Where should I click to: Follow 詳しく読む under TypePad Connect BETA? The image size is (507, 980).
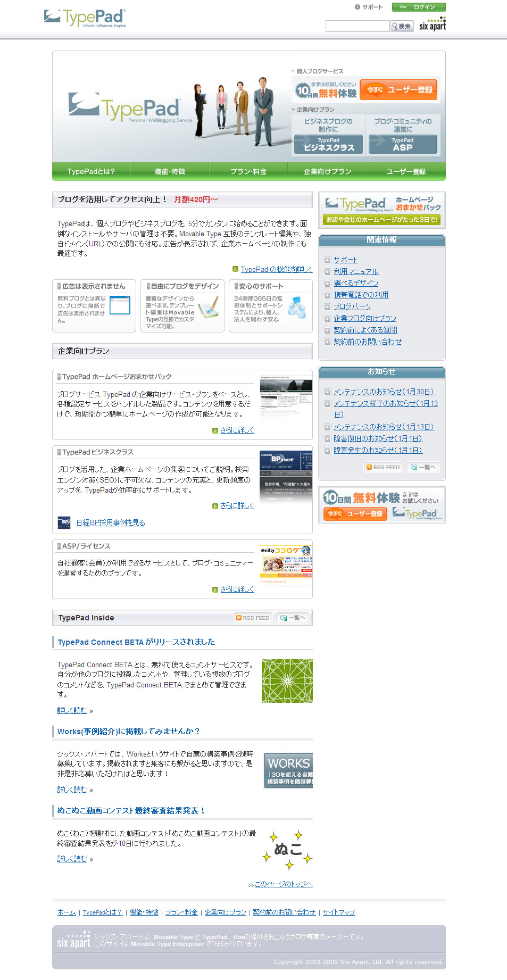click(72, 710)
